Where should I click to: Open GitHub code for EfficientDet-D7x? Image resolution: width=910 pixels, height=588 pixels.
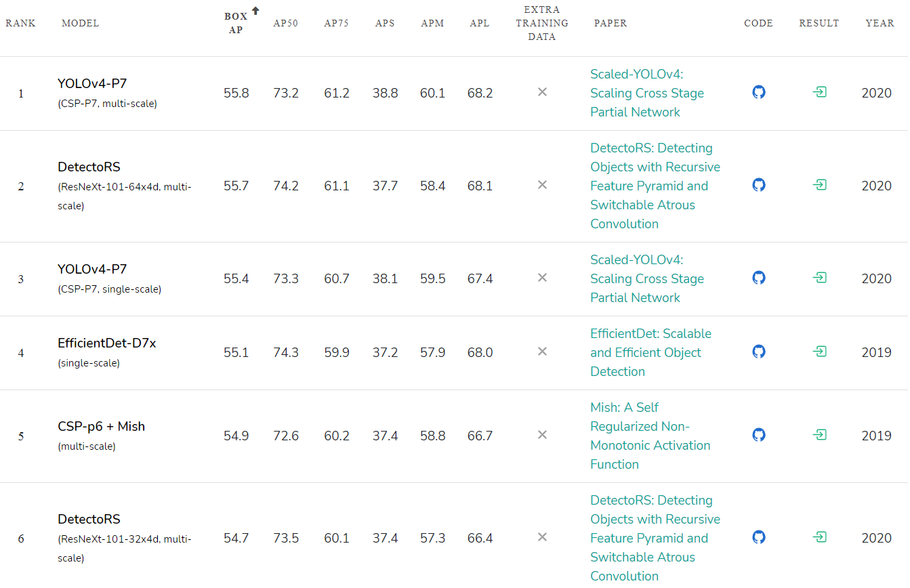coord(759,352)
